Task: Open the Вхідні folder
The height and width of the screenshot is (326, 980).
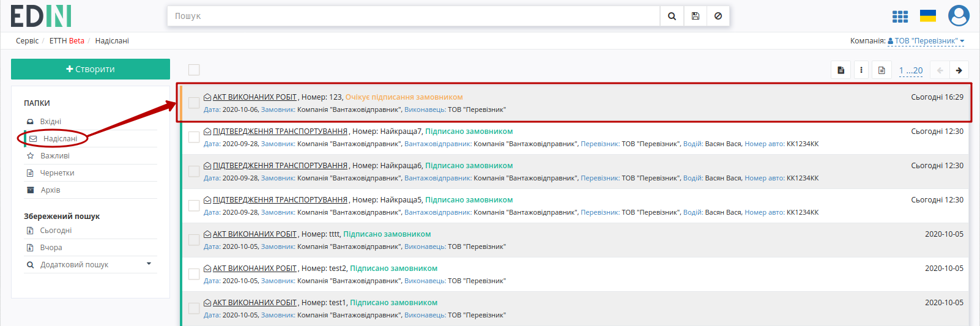Action: (51, 122)
